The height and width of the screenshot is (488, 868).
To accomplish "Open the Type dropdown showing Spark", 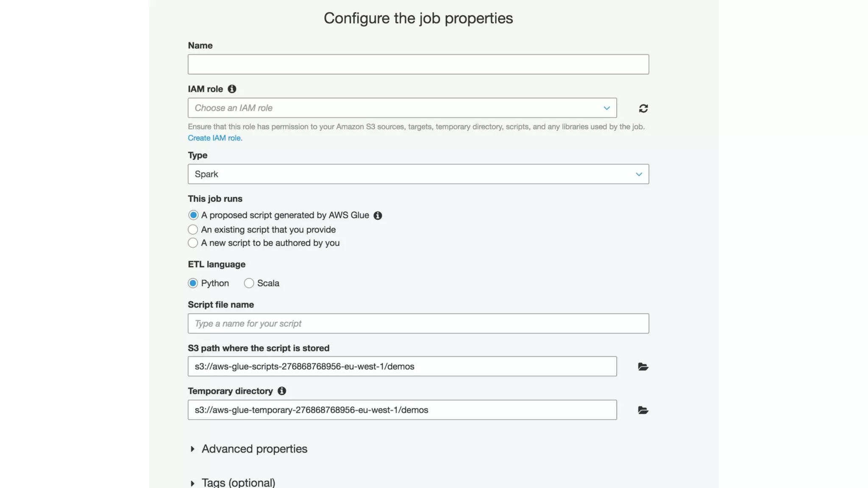I will click(x=418, y=174).
